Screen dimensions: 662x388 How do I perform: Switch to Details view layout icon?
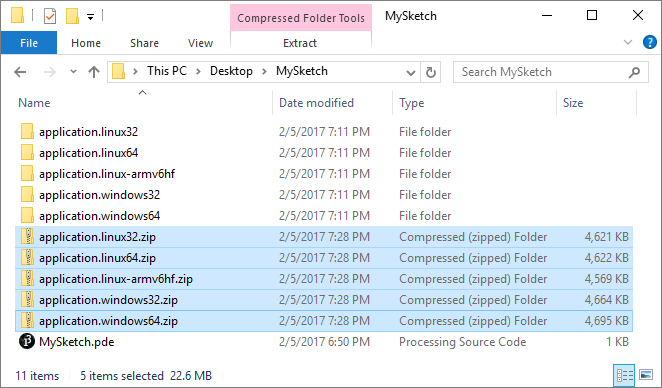[625, 375]
